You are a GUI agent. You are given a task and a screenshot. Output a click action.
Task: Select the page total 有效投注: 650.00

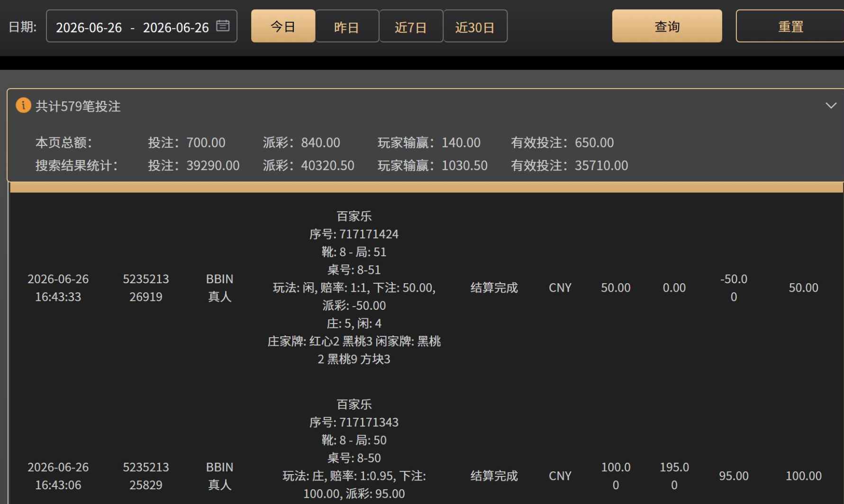point(562,142)
